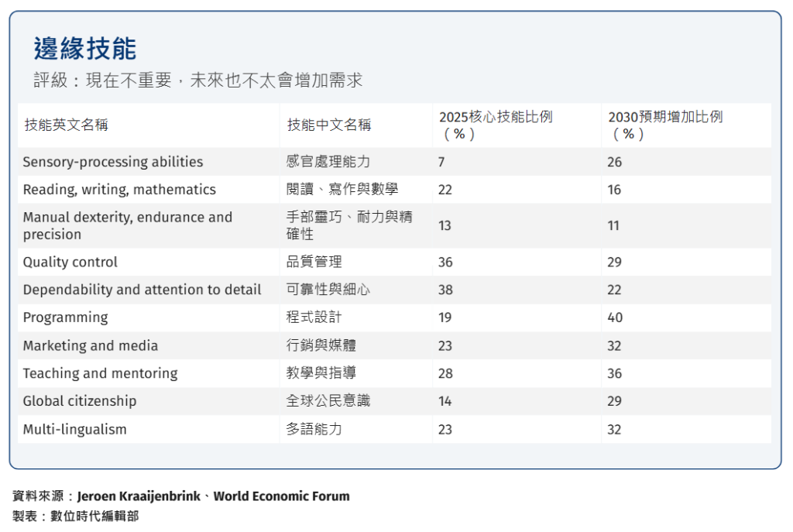Click the 2030 value 32 for Marketing and media
The image size is (793, 532).
(614, 346)
